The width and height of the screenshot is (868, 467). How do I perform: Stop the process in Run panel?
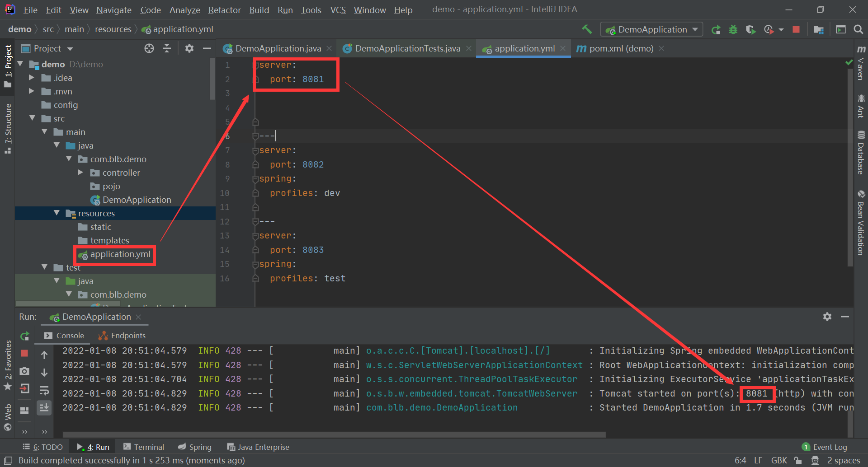(24, 353)
